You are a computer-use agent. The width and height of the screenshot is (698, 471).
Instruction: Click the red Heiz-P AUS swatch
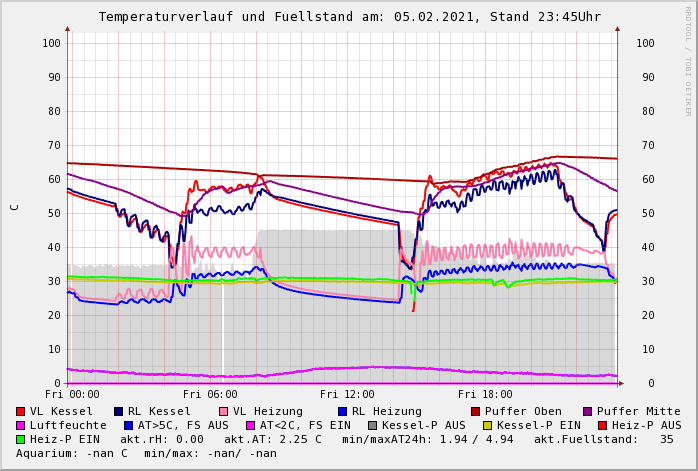click(602, 425)
